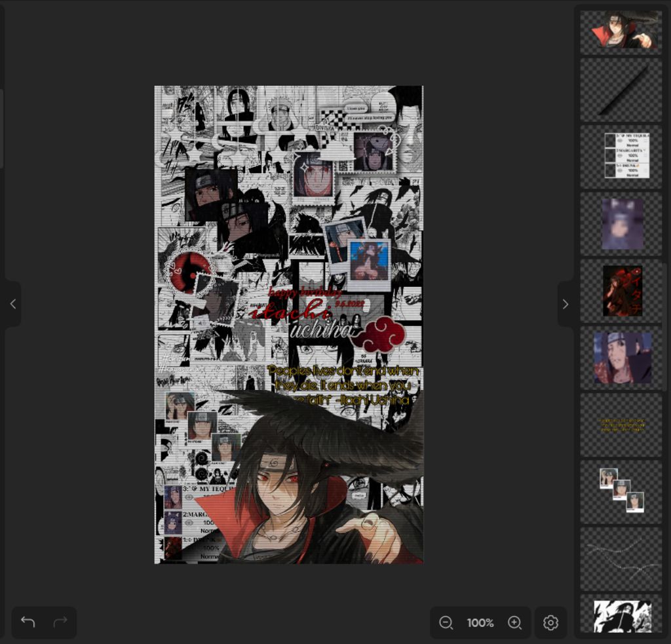Viewport: 671px width, 644px height.
Task: Select the Itachi purple close-up layer thumbnail
Action: [621, 358]
